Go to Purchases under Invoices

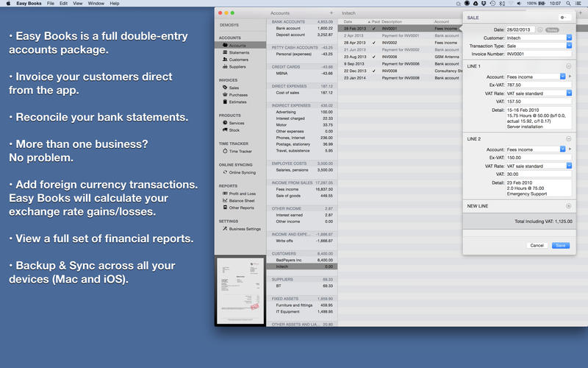tap(239, 94)
